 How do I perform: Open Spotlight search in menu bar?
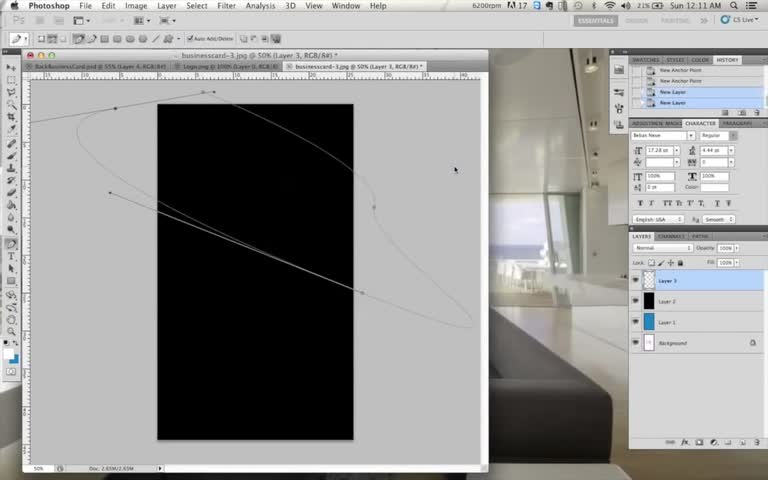pyautogui.click(x=733, y=6)
